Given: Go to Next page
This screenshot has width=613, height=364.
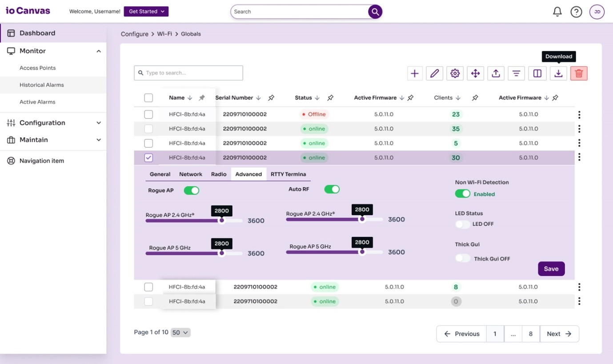Looking at the screenshot, I should point(559,334).
